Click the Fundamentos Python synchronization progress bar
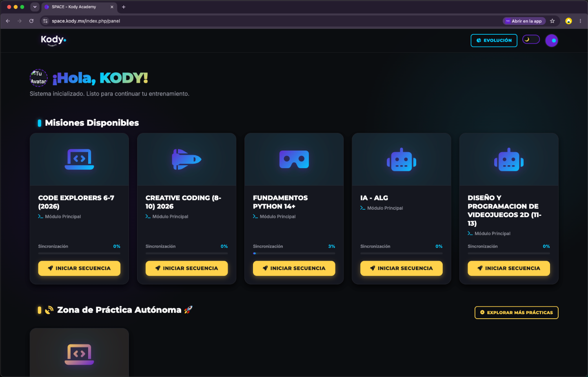 click(294, 253)
